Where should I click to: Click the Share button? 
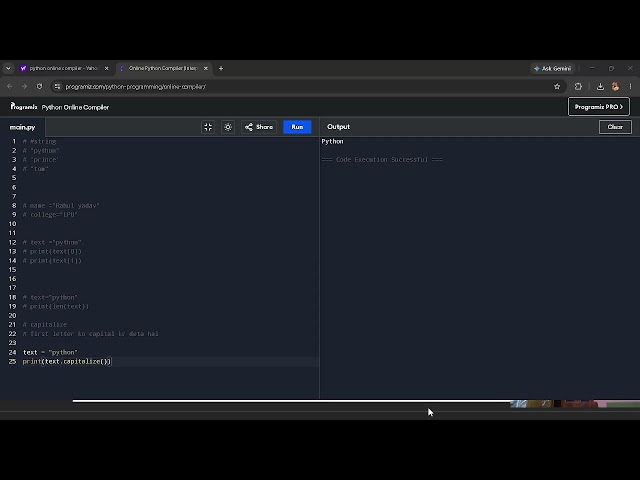click(x=259, y=127)
